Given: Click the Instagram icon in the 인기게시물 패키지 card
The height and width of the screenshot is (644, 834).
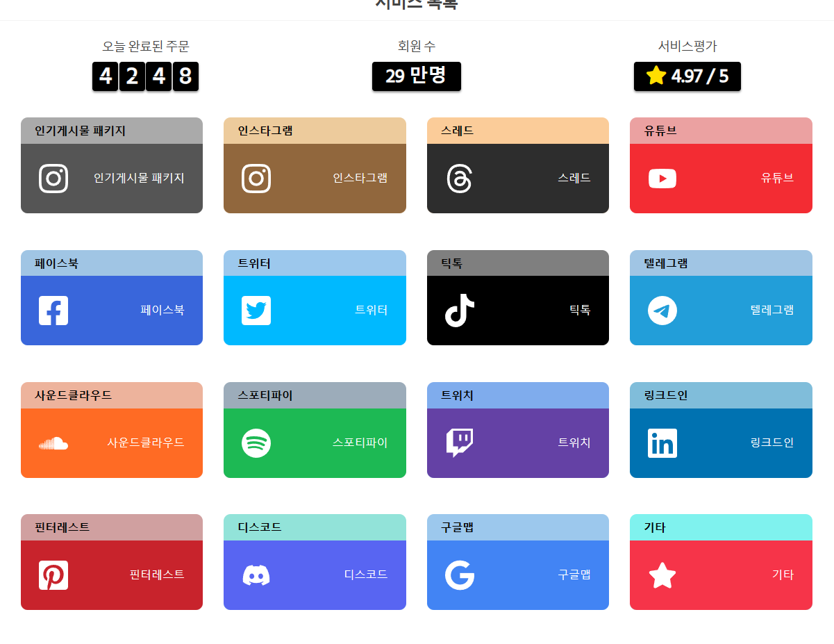Looking at the screenshot, I should [x=53, y=179].
